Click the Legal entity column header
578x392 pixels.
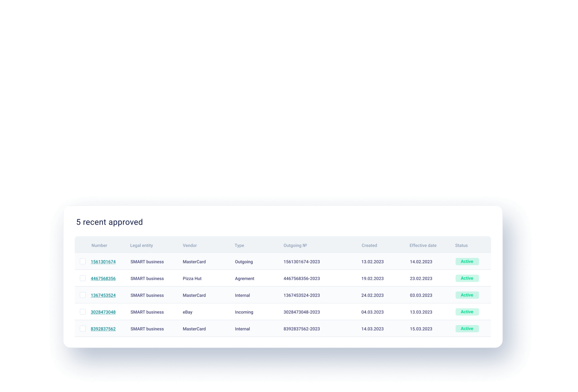click(141, 245)
